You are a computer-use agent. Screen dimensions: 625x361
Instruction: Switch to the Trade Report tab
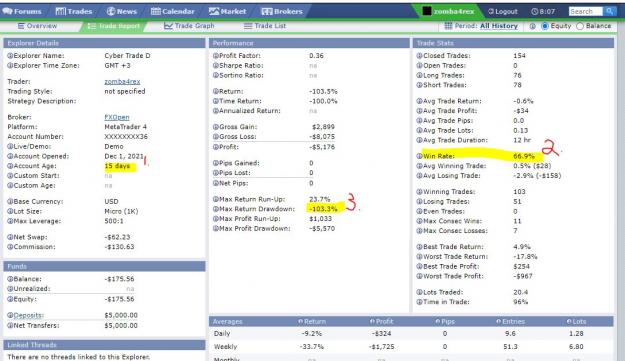click(114, 26)
